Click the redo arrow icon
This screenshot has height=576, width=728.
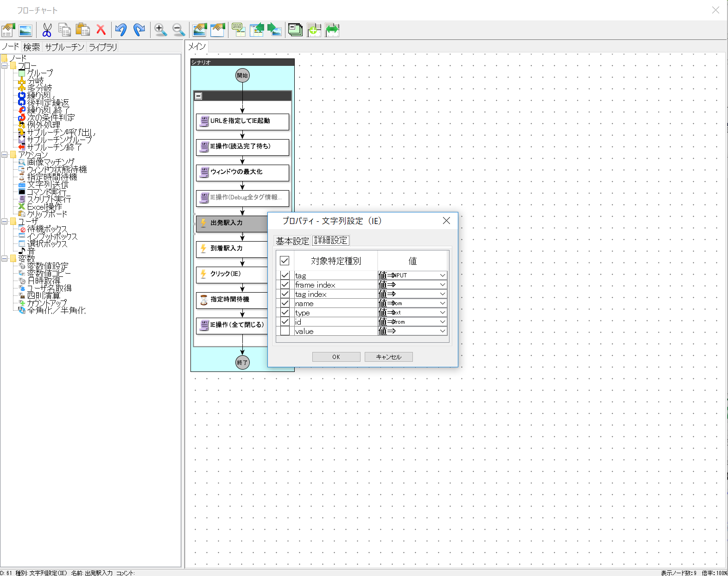click(x=139, y=30)
